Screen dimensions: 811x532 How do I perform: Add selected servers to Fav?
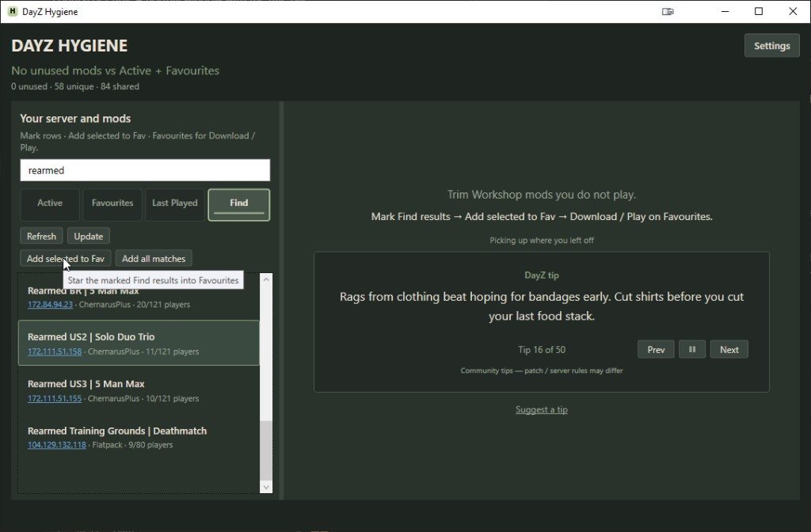[66, 259]
